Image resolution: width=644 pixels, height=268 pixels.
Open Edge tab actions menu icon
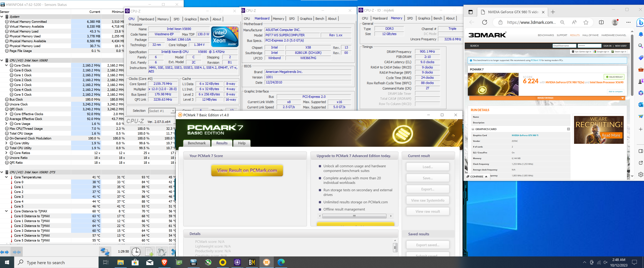[471, 12]
